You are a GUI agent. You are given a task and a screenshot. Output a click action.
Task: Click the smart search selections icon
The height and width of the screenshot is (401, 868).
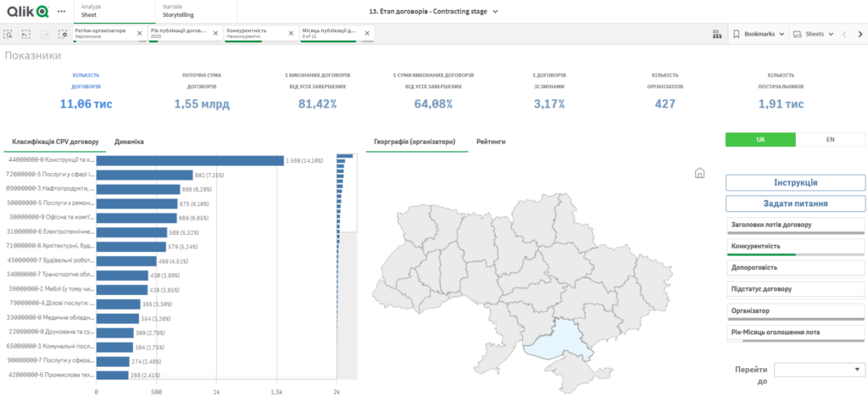pyautogui.click(x=8, y=34)
